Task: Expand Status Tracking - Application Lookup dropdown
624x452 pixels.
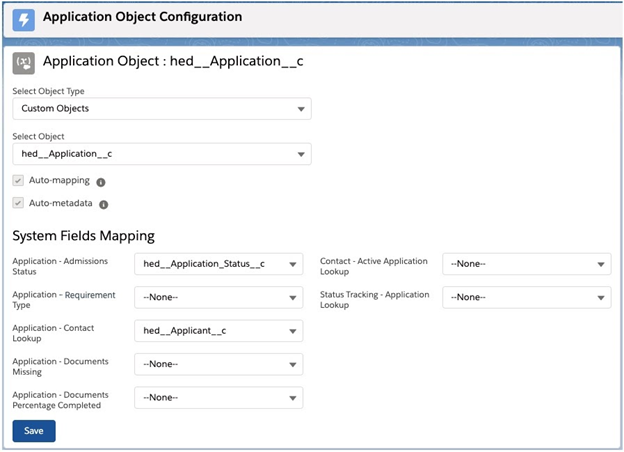Action: pos(526,298)
